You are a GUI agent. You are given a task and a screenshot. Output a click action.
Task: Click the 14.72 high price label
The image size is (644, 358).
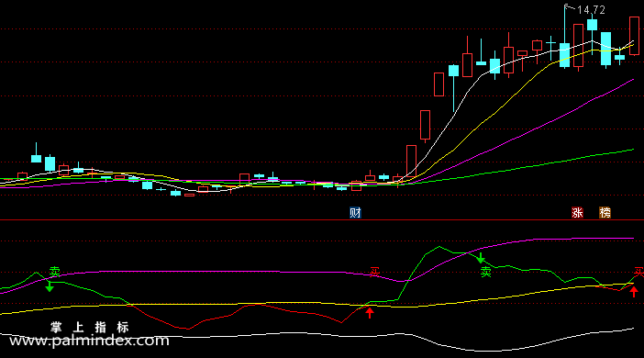coord(591,10)
